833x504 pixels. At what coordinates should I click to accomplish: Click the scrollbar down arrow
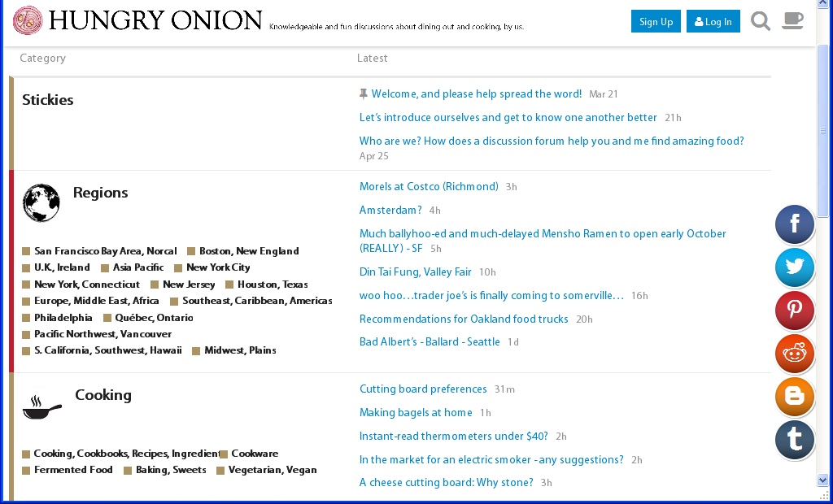coord(822,480)
